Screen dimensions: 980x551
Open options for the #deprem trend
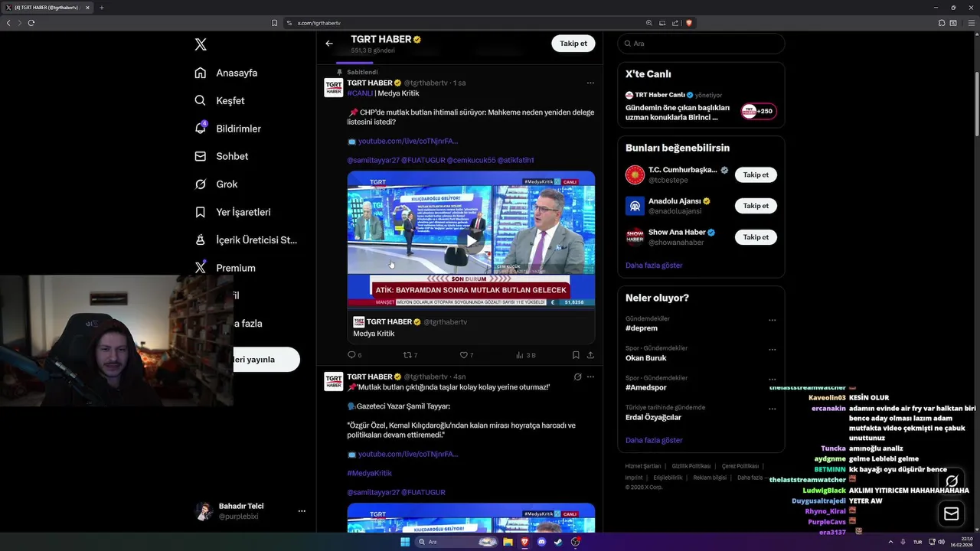(x=772, y=320)
